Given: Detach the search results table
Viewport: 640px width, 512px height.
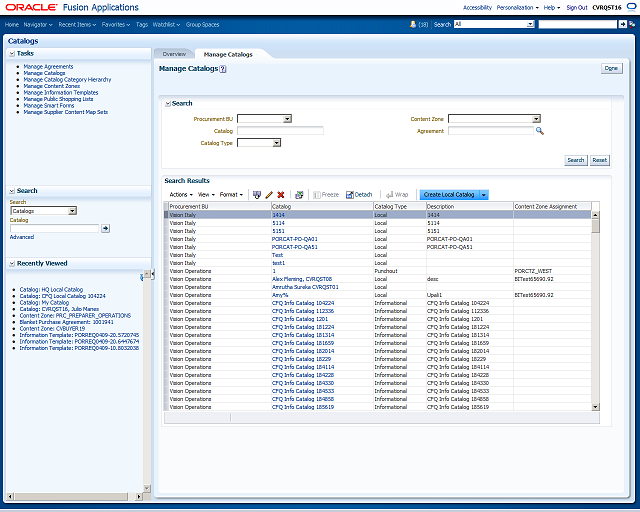Looking at the screenshot, I should click(x=359, y=195).
